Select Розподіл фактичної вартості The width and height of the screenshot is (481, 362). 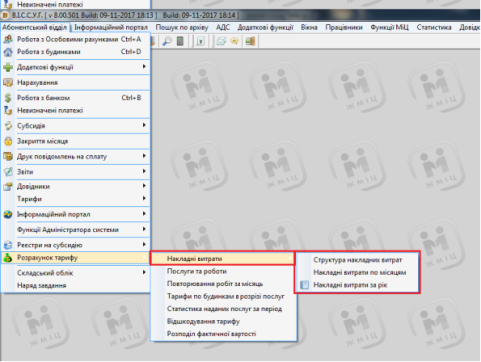(224, 334)
